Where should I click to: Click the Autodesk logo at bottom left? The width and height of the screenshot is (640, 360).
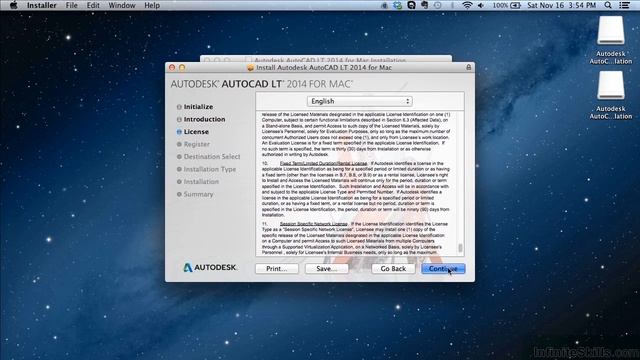click(x=209, y=267)
